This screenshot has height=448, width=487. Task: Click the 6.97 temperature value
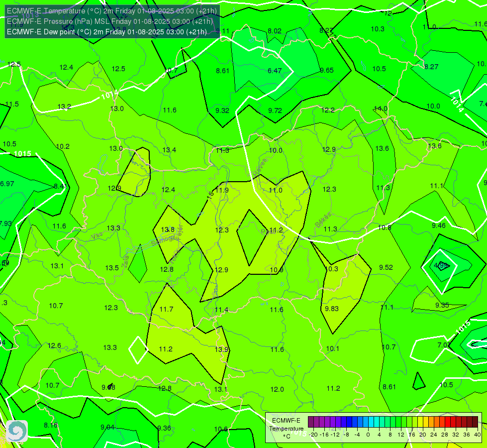tap(7, 184)
